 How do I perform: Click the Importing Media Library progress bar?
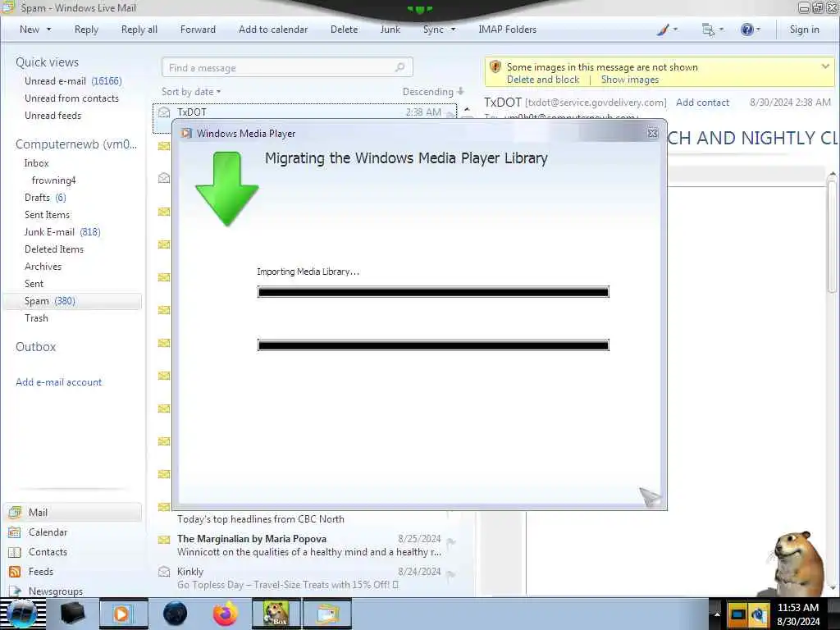click(433, 292)
